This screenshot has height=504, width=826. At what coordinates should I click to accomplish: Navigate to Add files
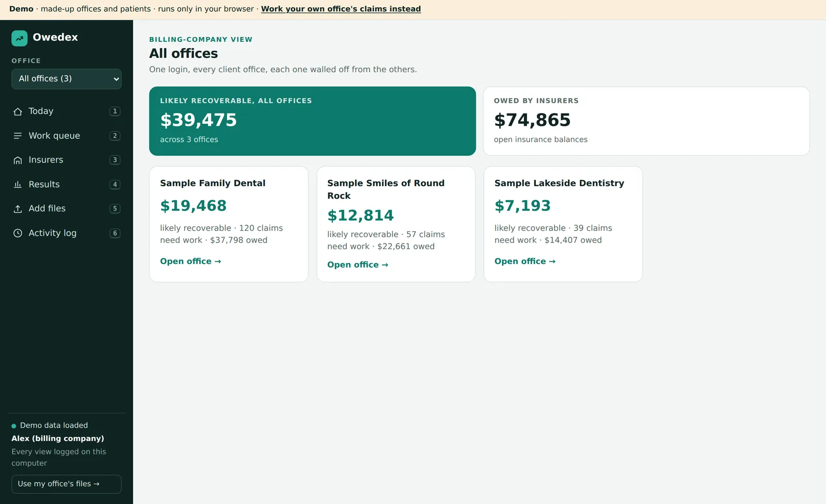pyautogui.click(x=67, y=208)
